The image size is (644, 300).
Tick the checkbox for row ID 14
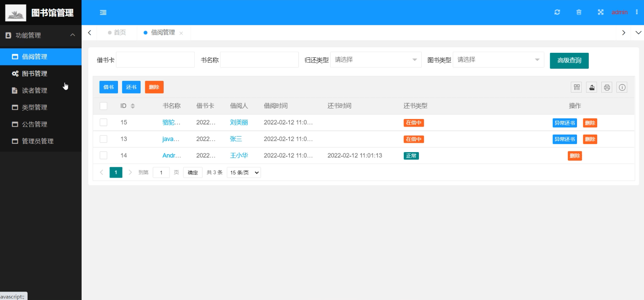tap(103, 155)
